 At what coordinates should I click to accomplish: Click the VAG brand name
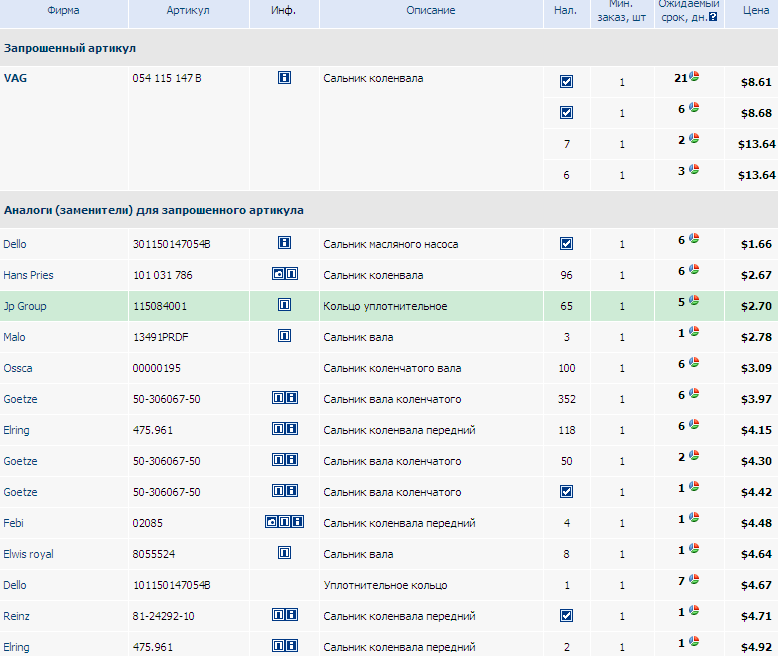[15, 78]
